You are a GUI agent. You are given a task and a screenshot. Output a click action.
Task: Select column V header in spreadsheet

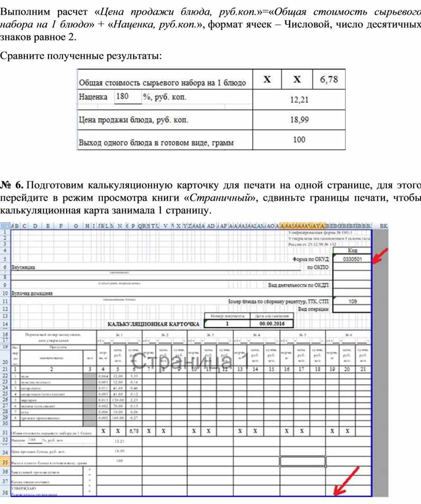(x=165, y=226)
